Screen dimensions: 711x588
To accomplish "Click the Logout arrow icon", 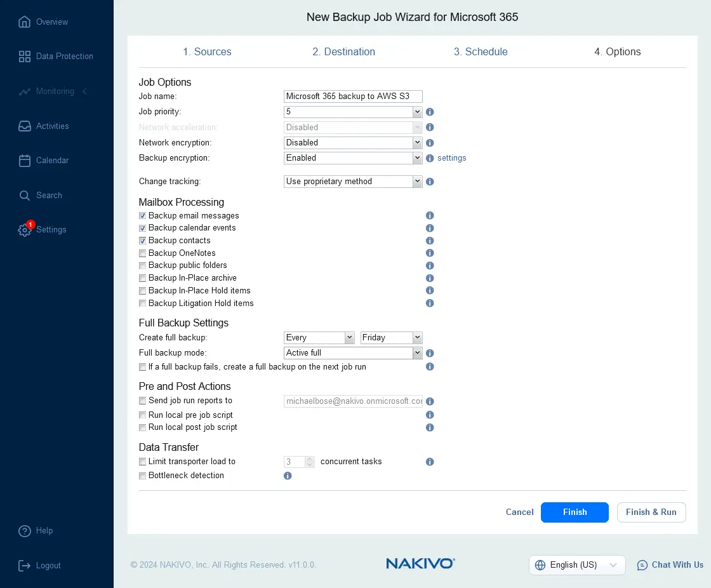I will coord(25,565).
